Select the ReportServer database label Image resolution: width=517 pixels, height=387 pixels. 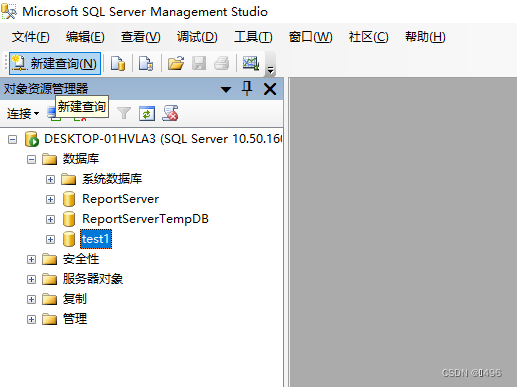[120, 199]
